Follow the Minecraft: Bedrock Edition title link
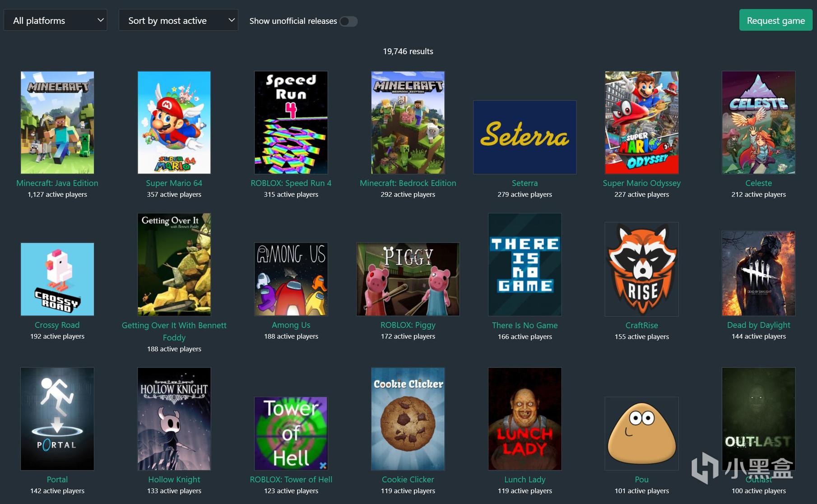Screen dimensions: 817x504 point(408,183)
